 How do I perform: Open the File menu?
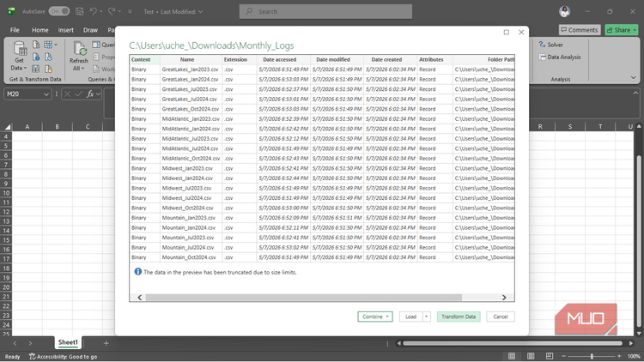coord(15,30)
